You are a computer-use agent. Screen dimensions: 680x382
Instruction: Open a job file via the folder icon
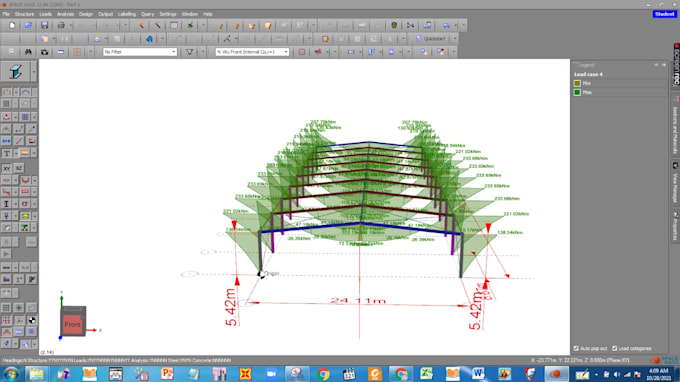point(28,26)
